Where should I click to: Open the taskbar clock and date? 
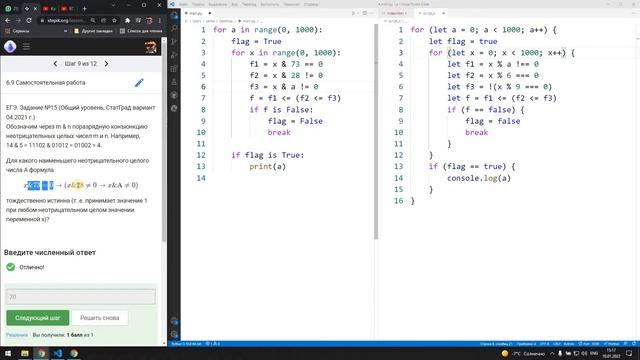click(611, 353)
